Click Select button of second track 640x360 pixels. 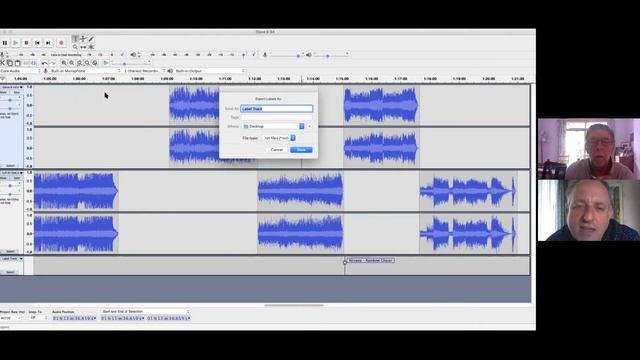[10, 251]
